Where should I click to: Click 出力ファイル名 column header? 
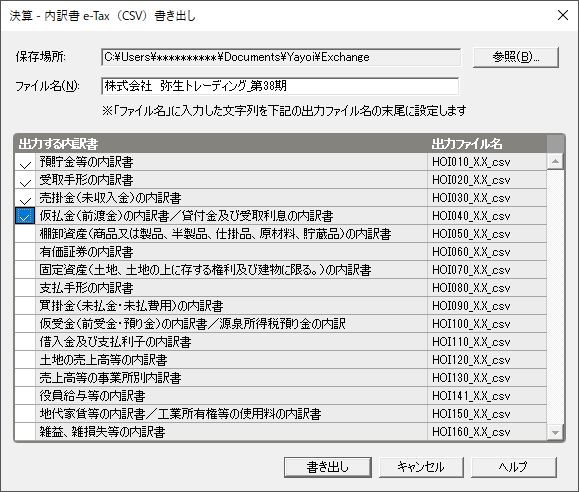[467, 144]
